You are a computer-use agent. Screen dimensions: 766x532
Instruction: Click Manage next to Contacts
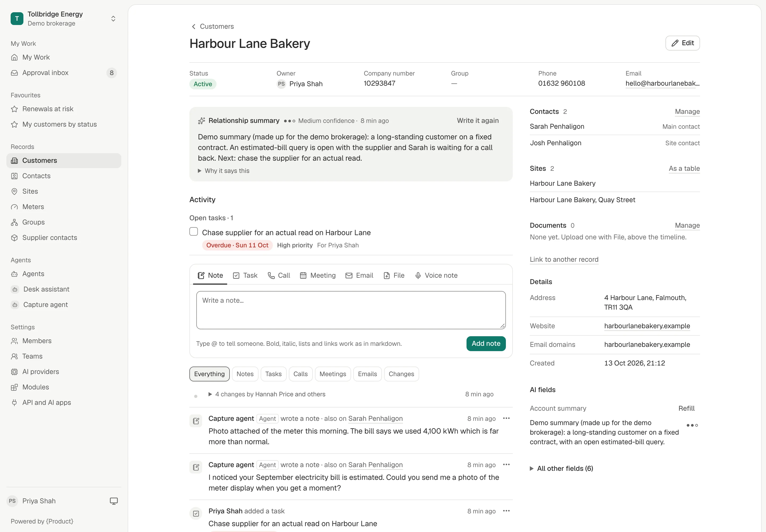(687, 112)
